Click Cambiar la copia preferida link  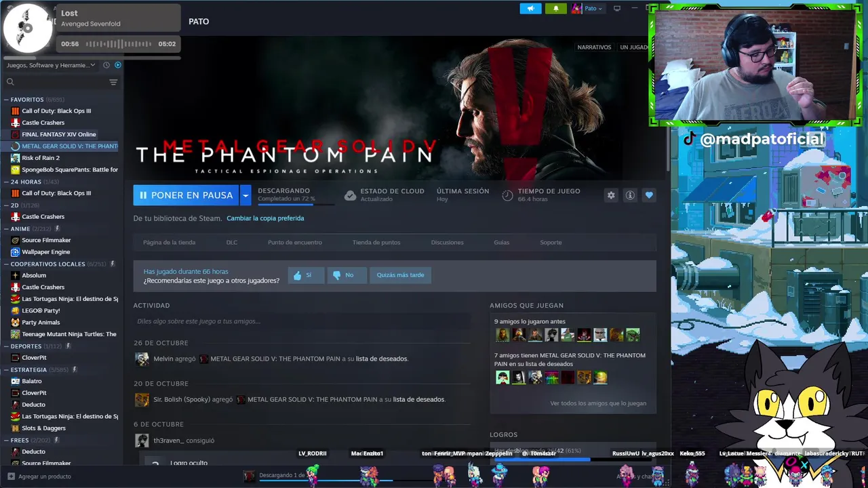pos(265,218)
